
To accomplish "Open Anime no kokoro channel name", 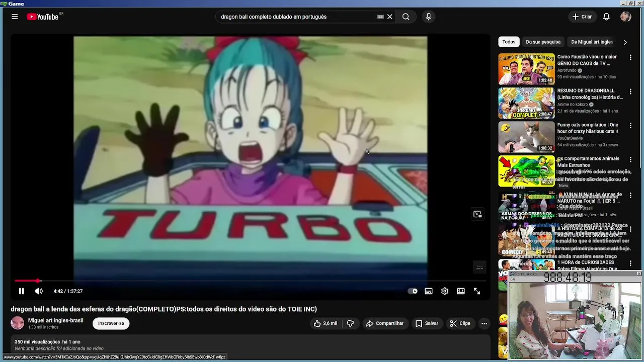I will click(x=573, y=105).
